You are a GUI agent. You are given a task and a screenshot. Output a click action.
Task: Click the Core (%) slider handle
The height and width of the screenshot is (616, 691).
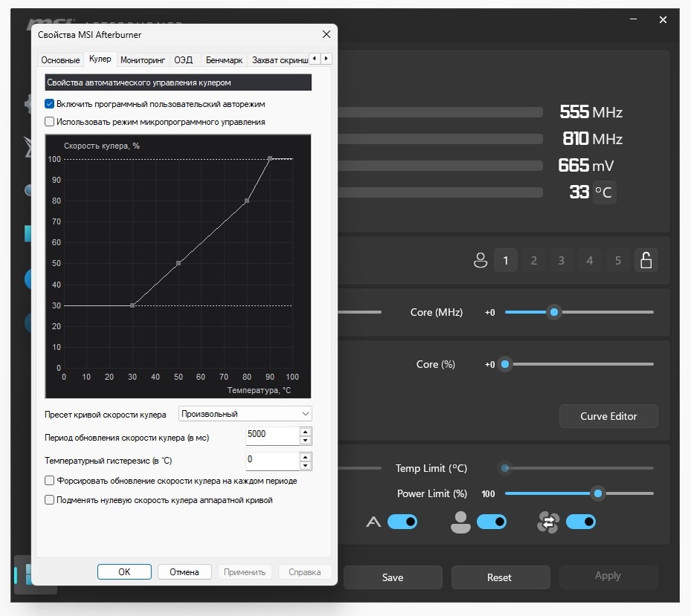pyautogui.click(x=505, y=364)
